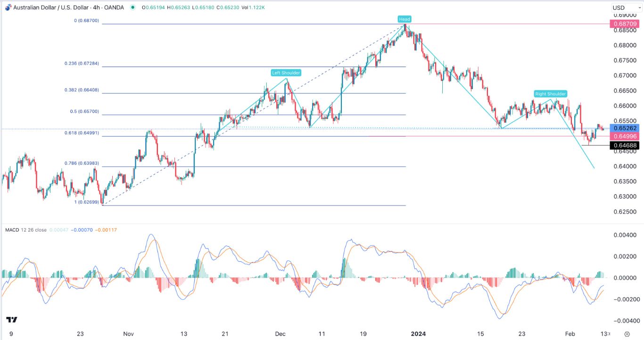Click the black 0.64688 price tag

click(x=624, y=146)
